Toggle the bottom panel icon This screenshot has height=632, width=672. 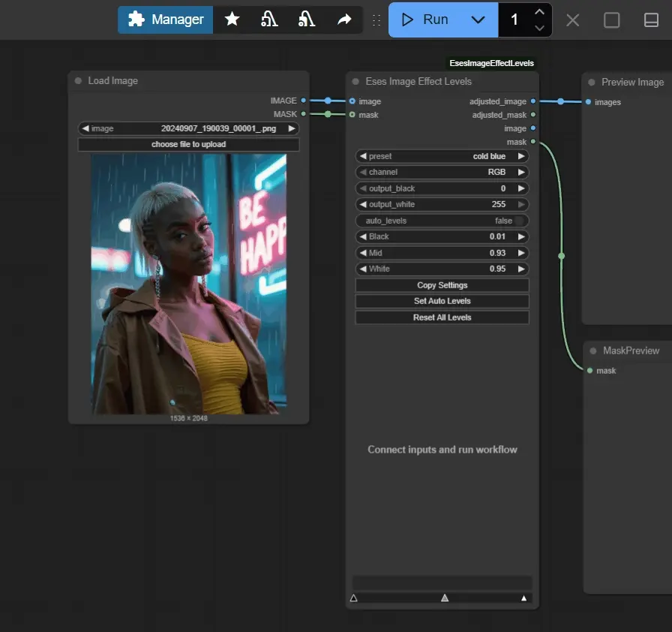click(651, 20)
